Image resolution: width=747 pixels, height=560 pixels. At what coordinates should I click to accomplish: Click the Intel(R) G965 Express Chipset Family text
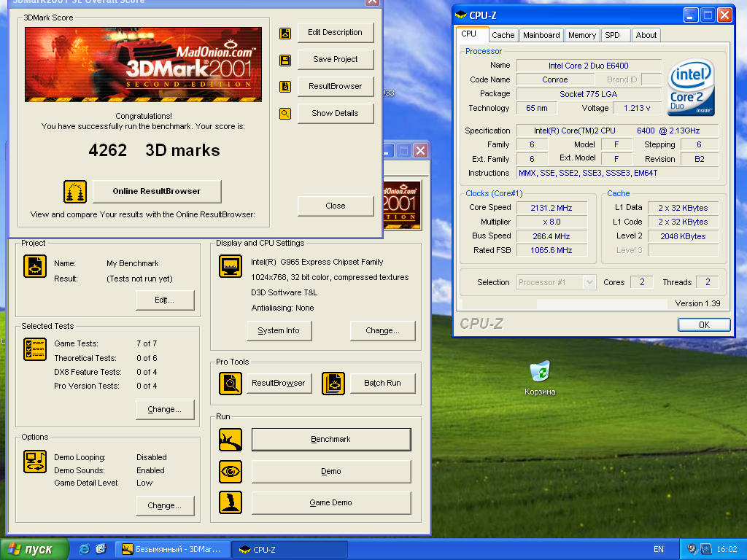[x=317, y=262]
